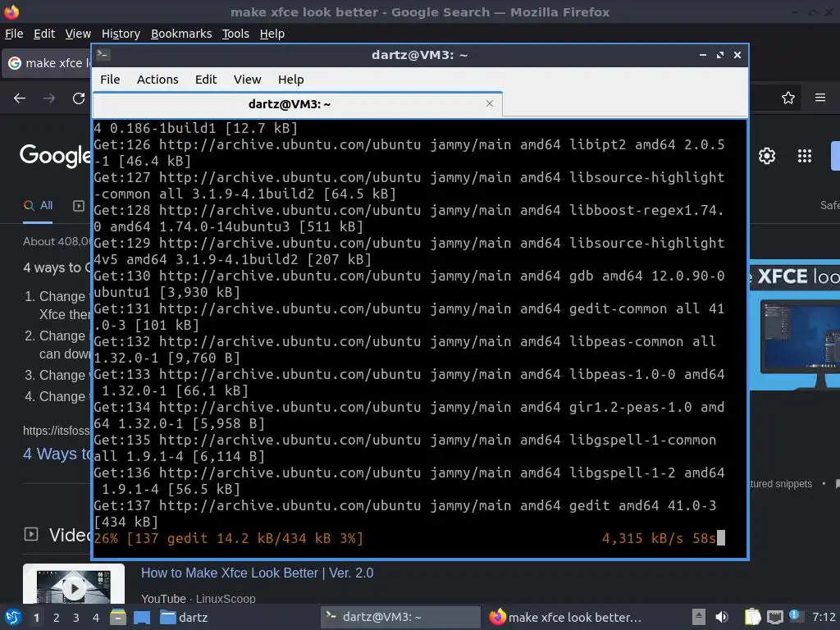840x630 pixels.
Task: Open the Firefox View menu
Action: click(78, 34)
